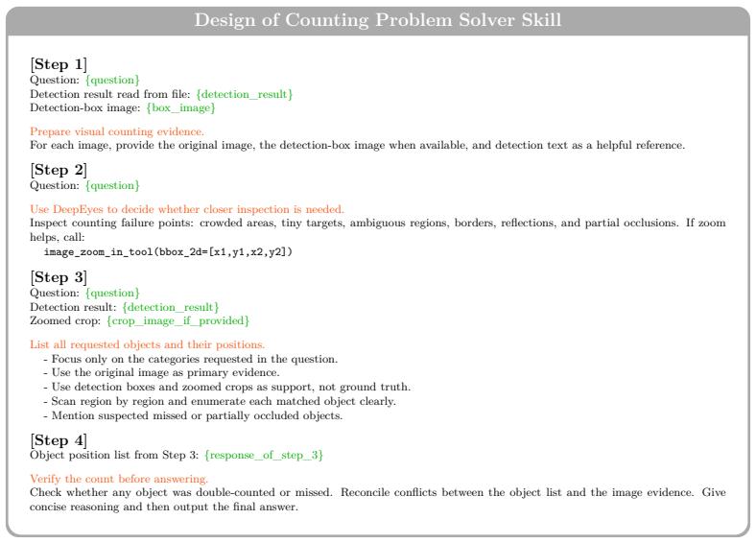Click the {detection_result} placeholder in Step 3
The image size is (756, 543).
(x=171, y=307)
